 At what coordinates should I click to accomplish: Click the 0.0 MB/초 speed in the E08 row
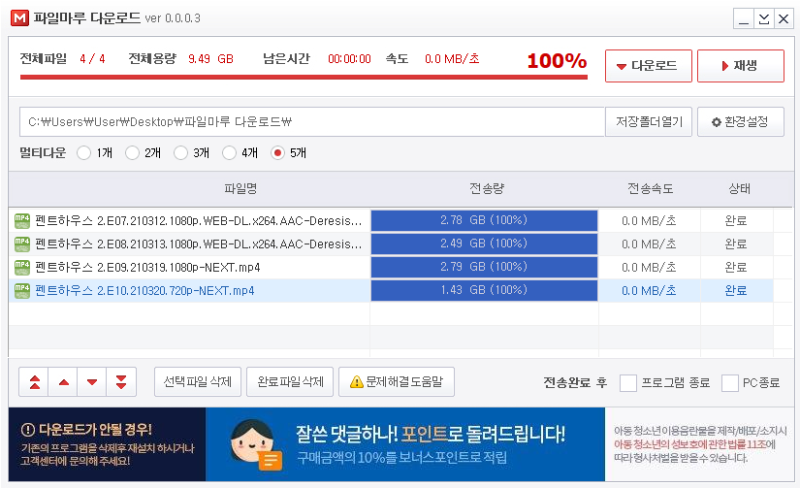648,244
